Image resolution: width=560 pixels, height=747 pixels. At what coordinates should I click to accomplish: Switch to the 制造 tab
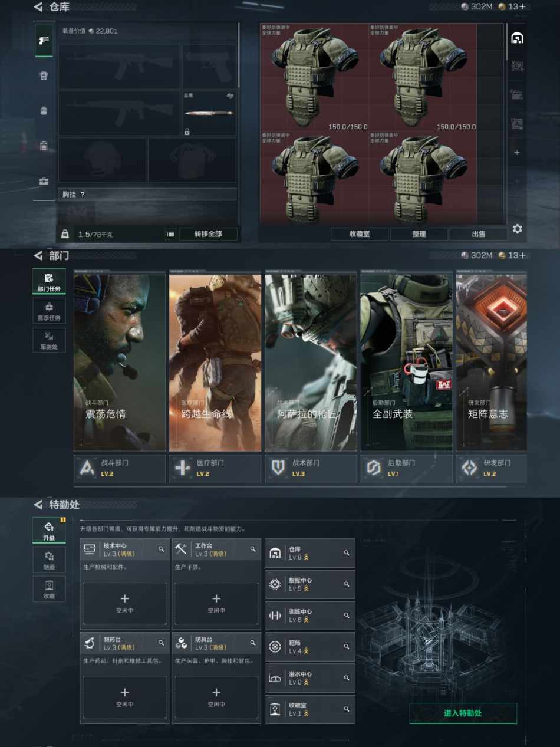click(x=49, y=559)
